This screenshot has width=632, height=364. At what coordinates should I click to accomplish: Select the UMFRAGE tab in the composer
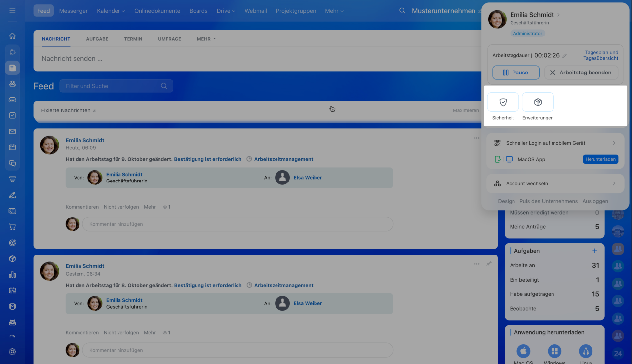[x=169, y=39]
